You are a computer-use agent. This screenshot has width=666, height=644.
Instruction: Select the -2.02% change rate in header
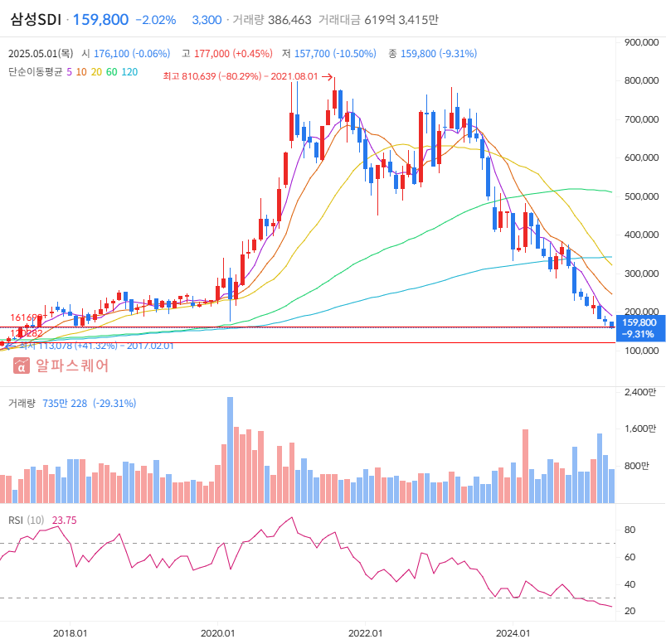155,20
